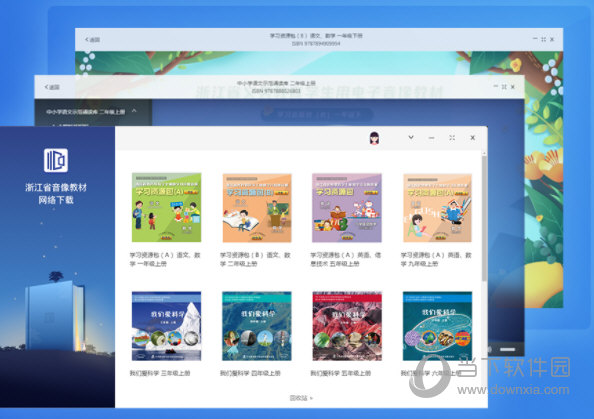Click the ISBN line in the rear window
The width and height of the screenshot is (594, 419).
316,44
